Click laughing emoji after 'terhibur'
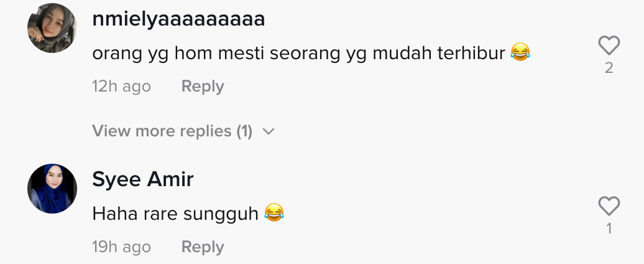This screenshot has height=264, width=644. [520, 53]
